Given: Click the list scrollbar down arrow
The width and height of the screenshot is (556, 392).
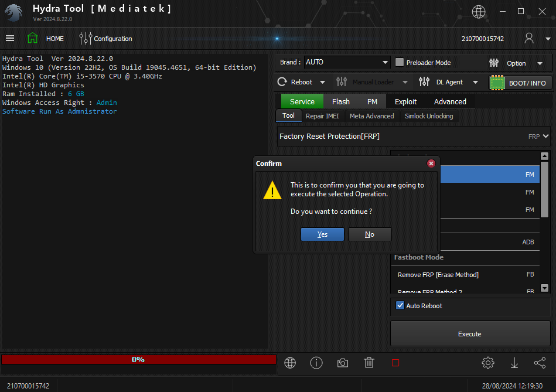Looking at the screenshot, I should click(544, 288).
